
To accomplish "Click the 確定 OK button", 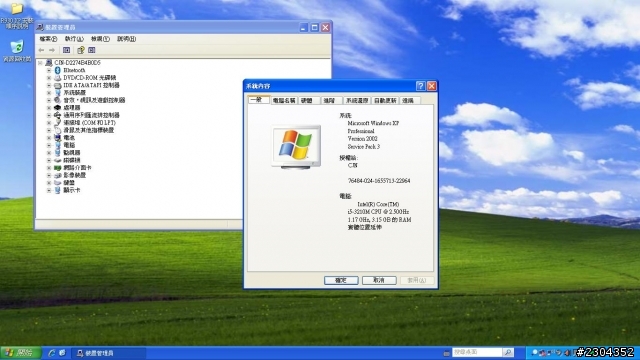I will [x=341, y=280].
